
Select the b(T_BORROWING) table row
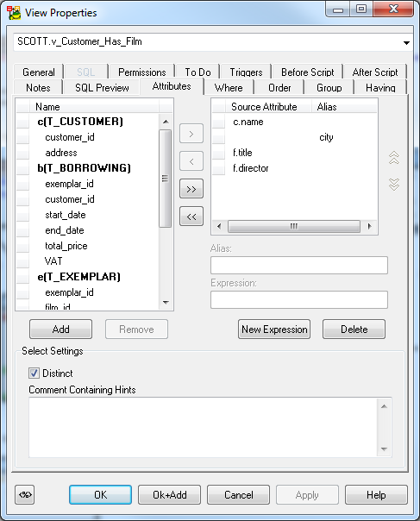tap(88, 168)
